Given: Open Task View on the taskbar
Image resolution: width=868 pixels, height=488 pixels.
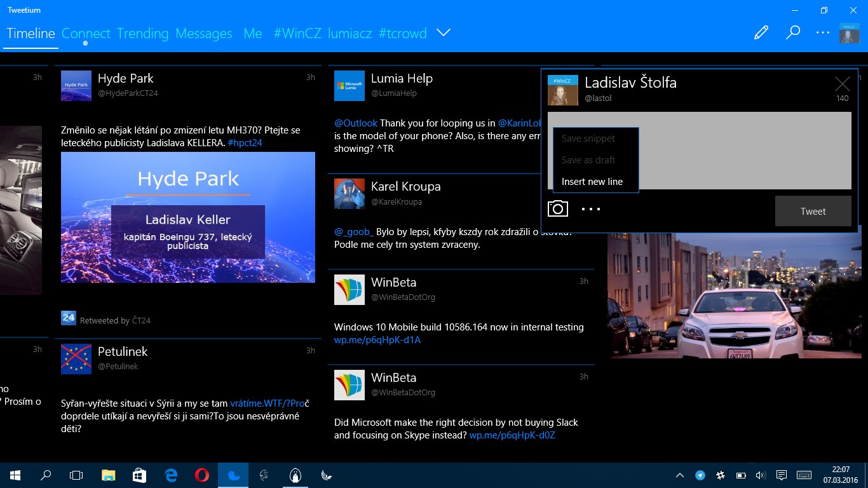Looking at the screenshot, I should (x=76, y=475).
